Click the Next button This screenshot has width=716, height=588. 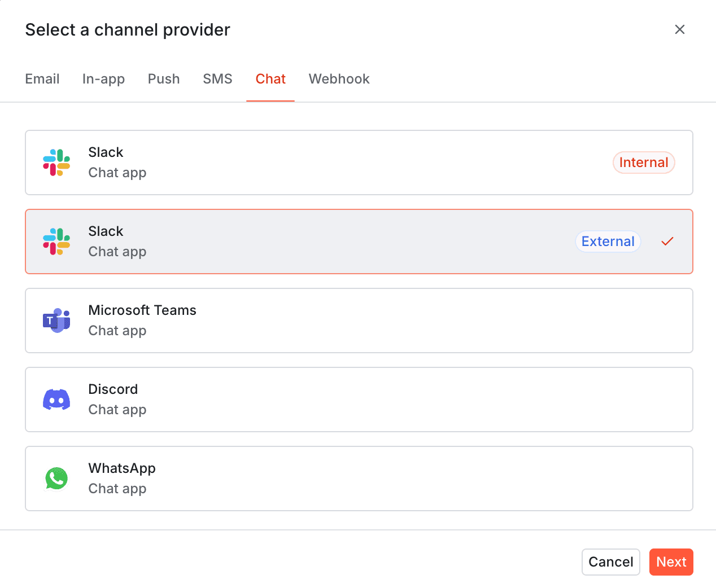pos(671,562)
